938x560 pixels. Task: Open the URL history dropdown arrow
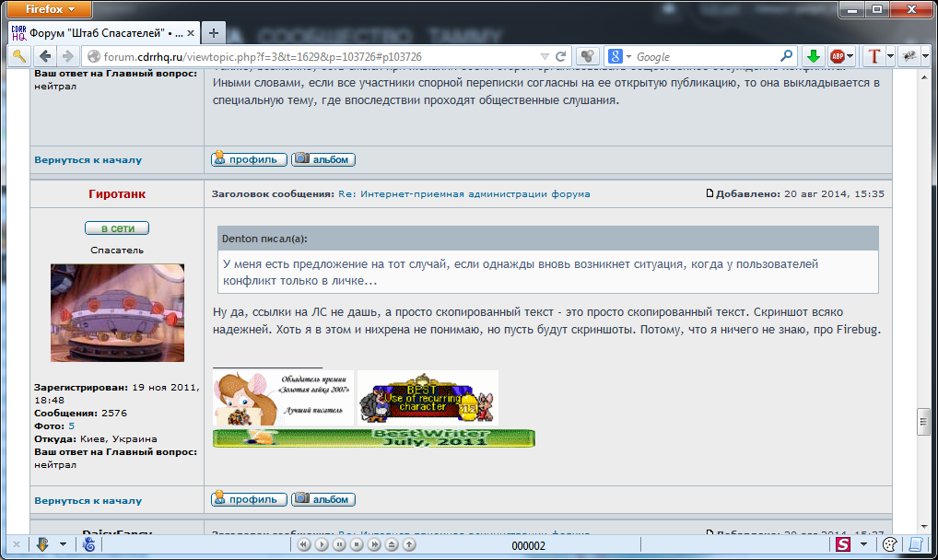pos(545,57)
